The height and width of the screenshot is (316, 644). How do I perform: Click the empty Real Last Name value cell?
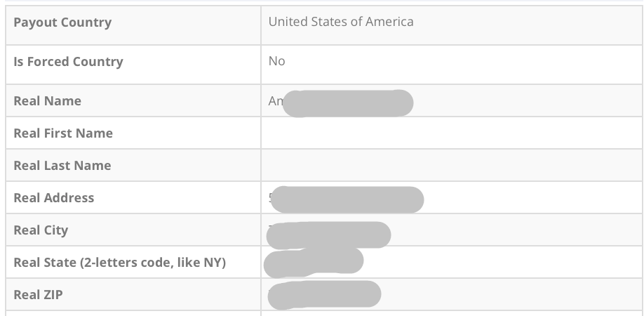(450, 166)
